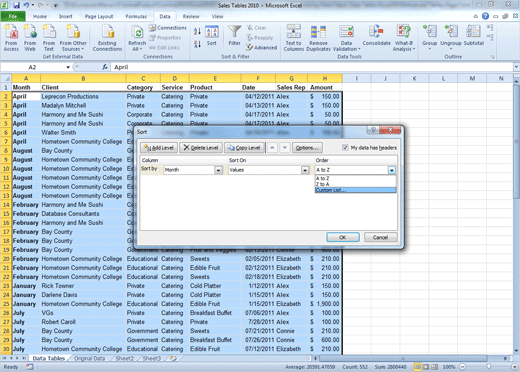Click the From Access icon
Screen dimensions: 520x372
tap(11, 38)
